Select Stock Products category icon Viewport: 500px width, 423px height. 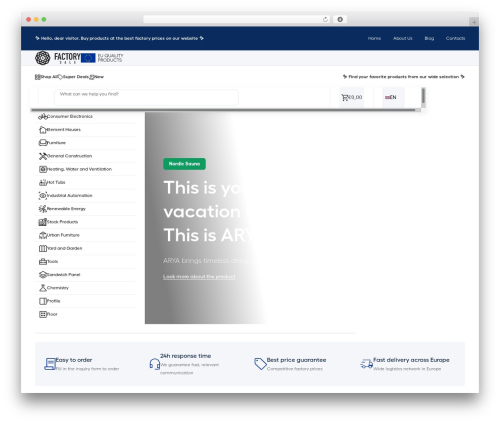(x=43, y=222)
